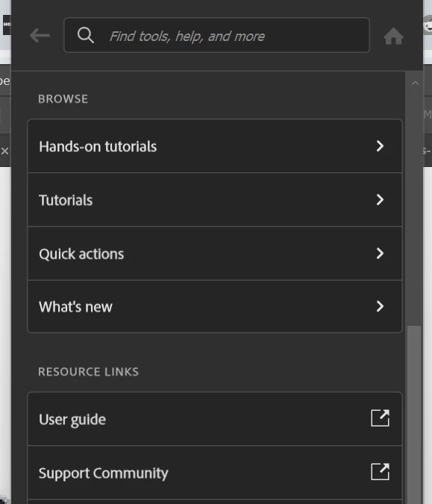Expand the Hands-on tutorials chevron
Viewport: 432px width, 504px height.
[x=380, y=146]
